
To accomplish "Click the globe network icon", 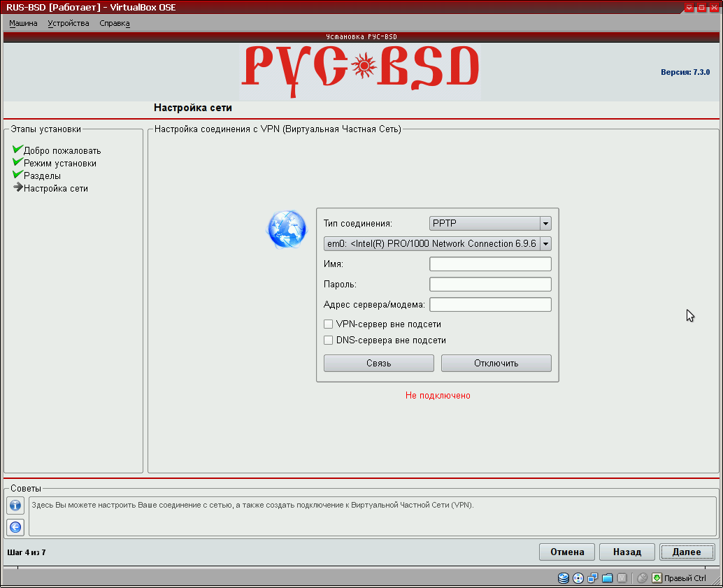I will click(287, 229).
